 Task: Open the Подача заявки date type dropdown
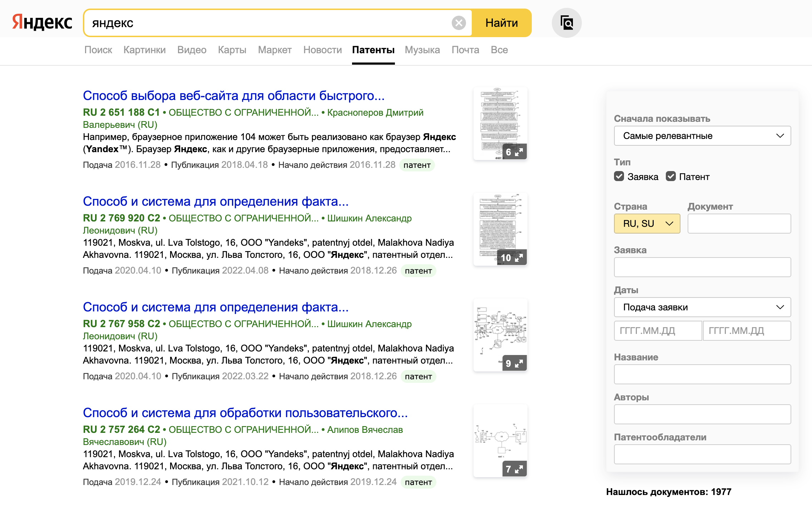tap(702, 307)
